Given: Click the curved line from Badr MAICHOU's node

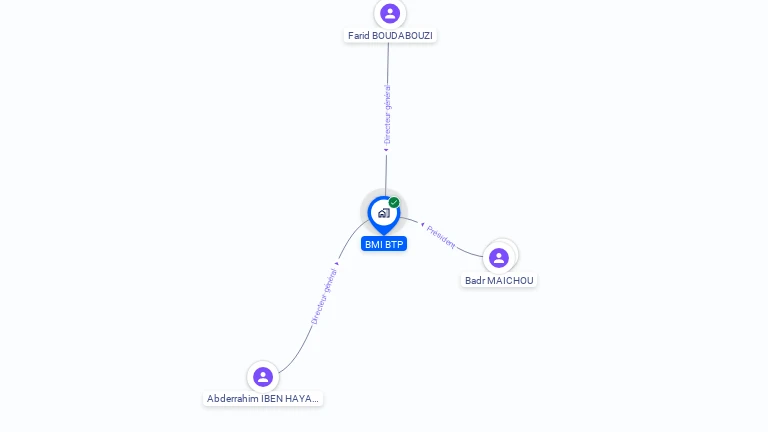Looking at the screenshot, I should coord(470,252).
